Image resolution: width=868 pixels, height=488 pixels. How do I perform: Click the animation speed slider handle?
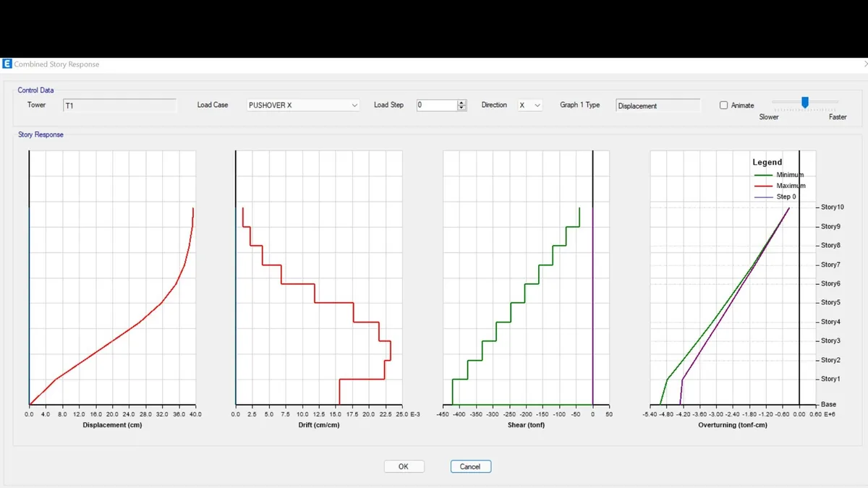(x=805, y=103)
